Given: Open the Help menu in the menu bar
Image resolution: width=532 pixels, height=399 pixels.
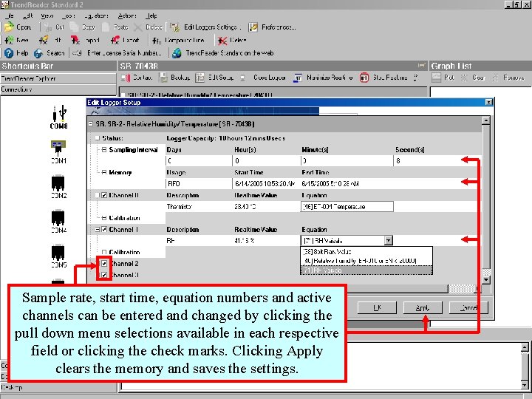Looking at the screenshot, I should click(x=151, y=16).
